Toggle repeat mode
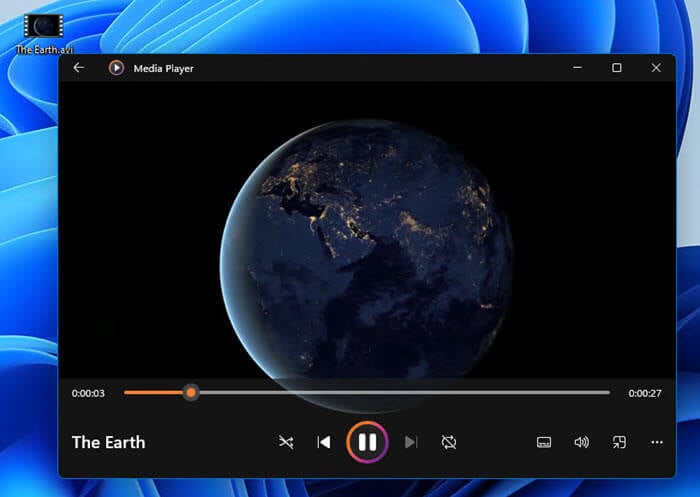This screenshot has height=497, width=700. point(449,442)
